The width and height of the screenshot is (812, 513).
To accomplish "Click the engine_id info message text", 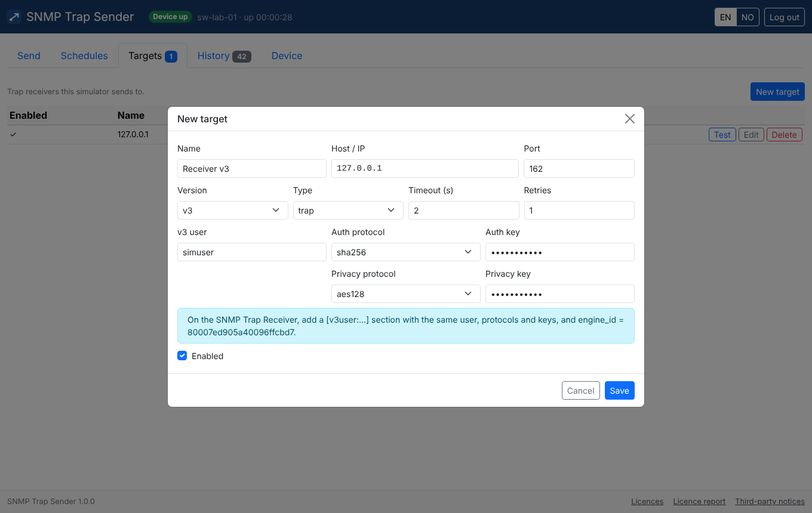I will tap(406, 326).
